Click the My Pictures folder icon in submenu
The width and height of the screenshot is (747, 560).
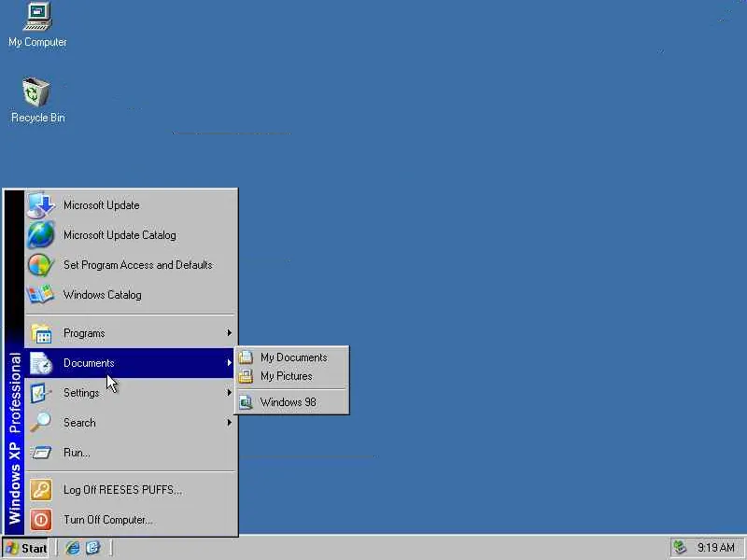[246, 376]
